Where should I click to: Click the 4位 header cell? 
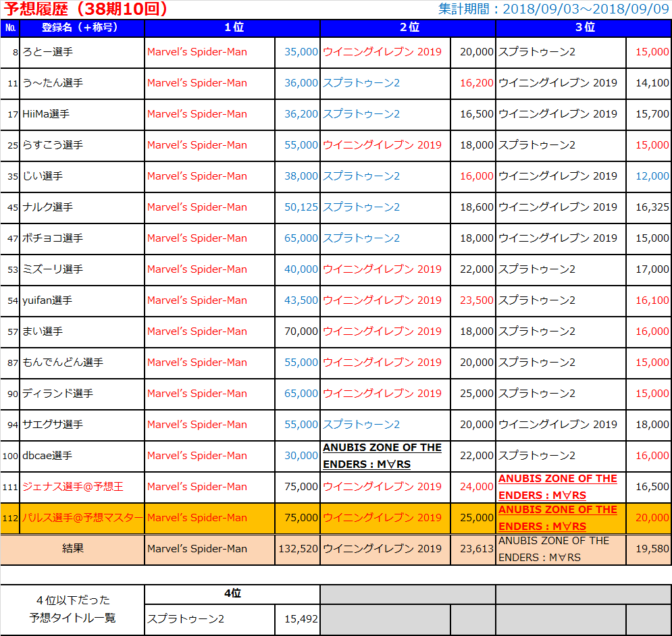click(x=232, y=593)
